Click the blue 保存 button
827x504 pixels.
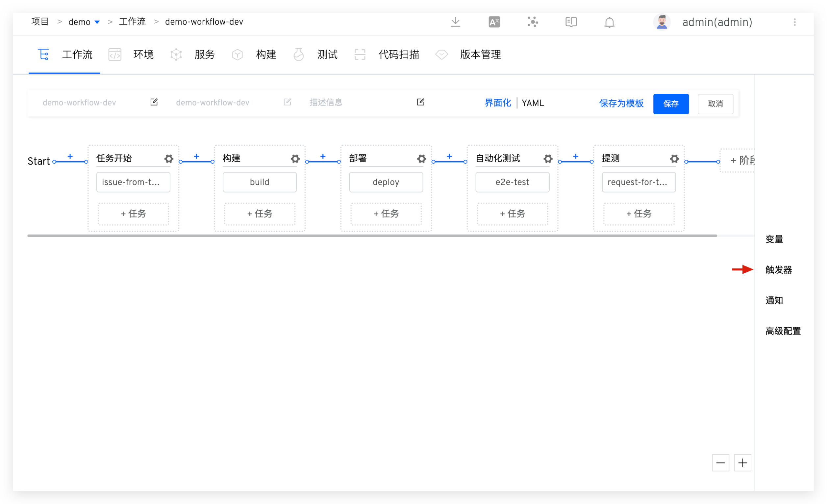click(671, 104)
